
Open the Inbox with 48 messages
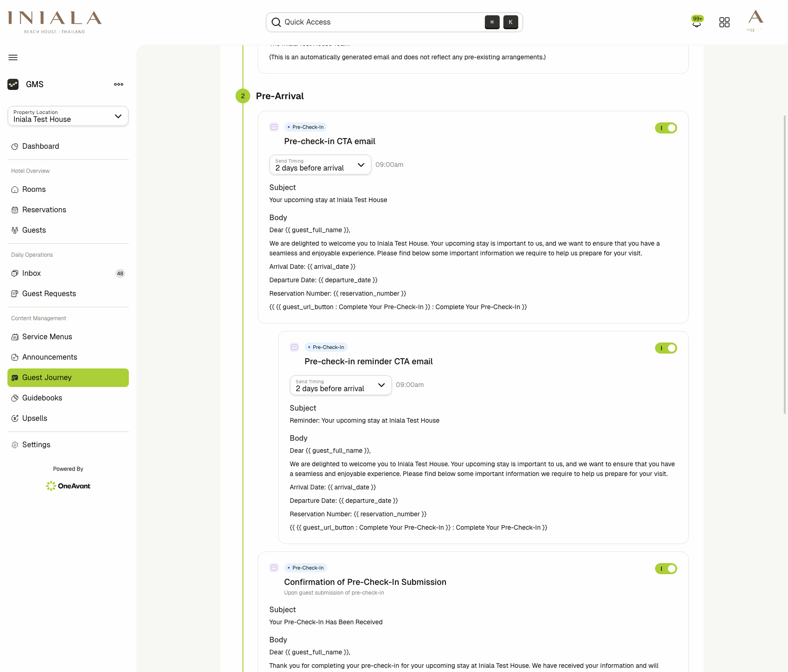click(x=32, y=273)
